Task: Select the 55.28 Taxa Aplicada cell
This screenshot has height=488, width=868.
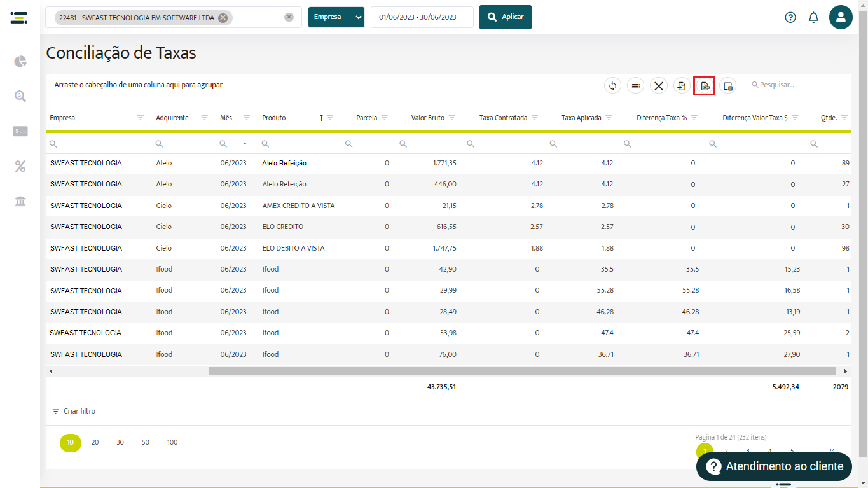Action: click(x=605, y=290)
